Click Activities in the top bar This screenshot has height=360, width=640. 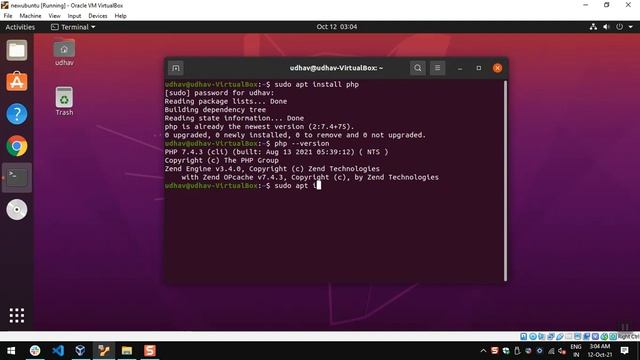coord(20,27)
